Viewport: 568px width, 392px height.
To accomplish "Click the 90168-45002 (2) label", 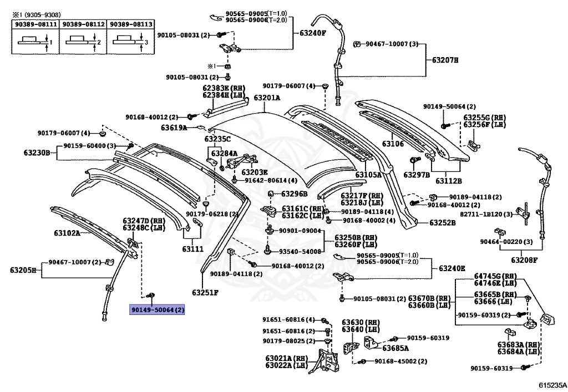I will (400, 362).
